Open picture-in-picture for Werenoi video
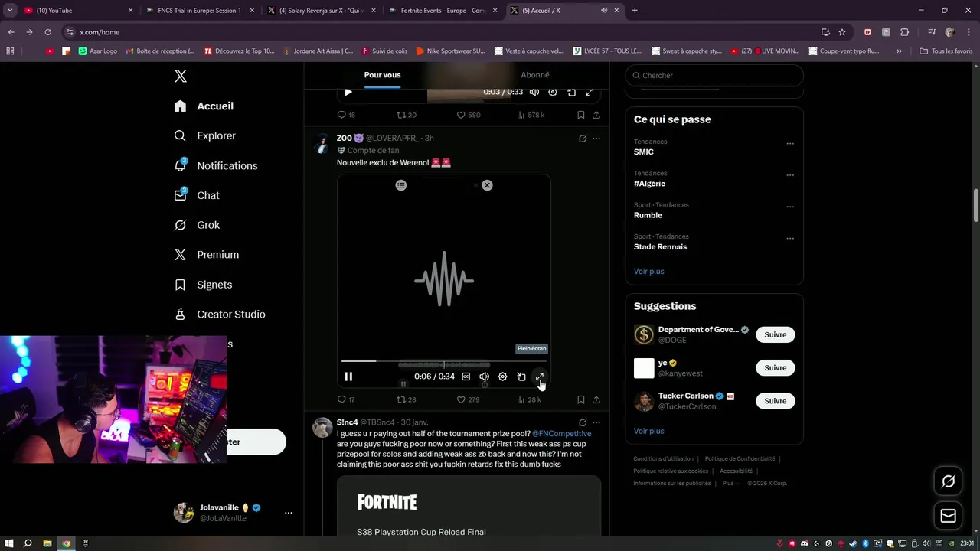980x551 pixels. (x=521, y=377)
